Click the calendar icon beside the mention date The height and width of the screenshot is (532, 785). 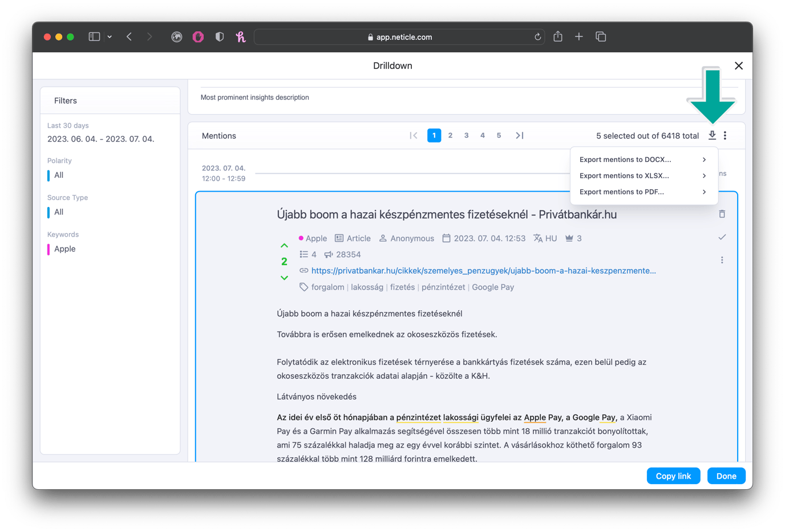coord(446,238)
